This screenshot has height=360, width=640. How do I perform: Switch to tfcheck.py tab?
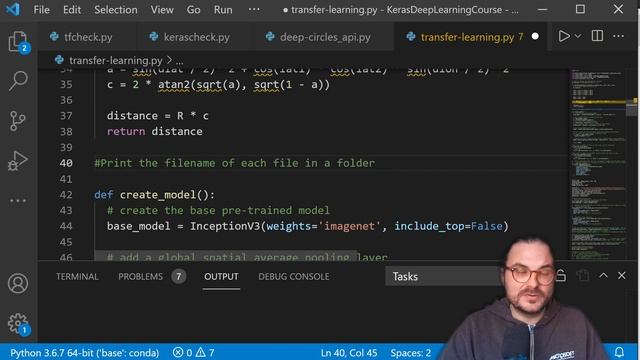tap(87, 37)
